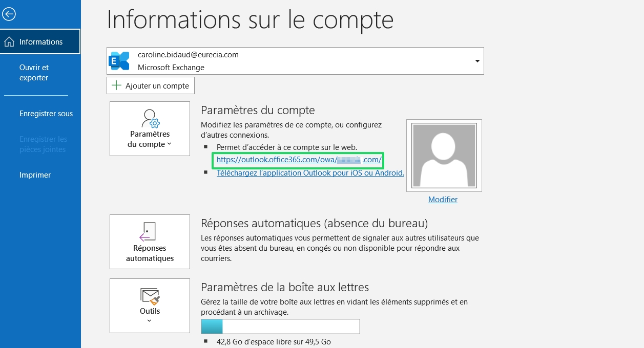Screen dimensions: 644x348
Task: Click the profile picture placeholder
Action: click(444, 156)
